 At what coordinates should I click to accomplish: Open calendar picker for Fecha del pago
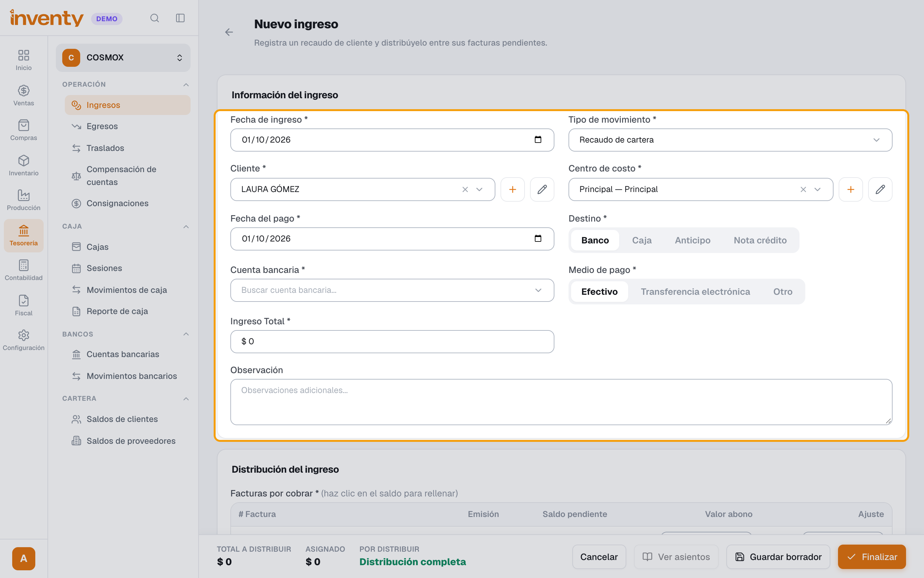tap(538, 239)
